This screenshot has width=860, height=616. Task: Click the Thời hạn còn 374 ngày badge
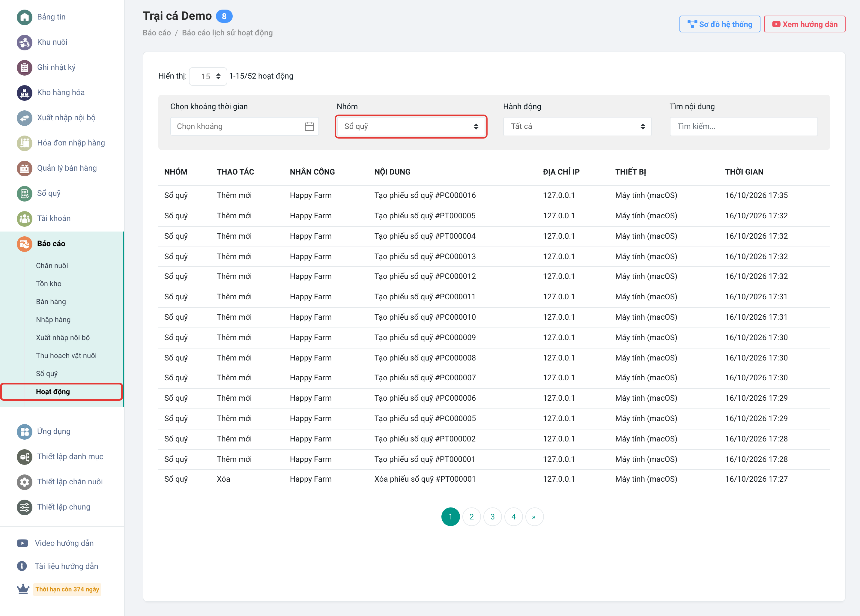point(67,589)
